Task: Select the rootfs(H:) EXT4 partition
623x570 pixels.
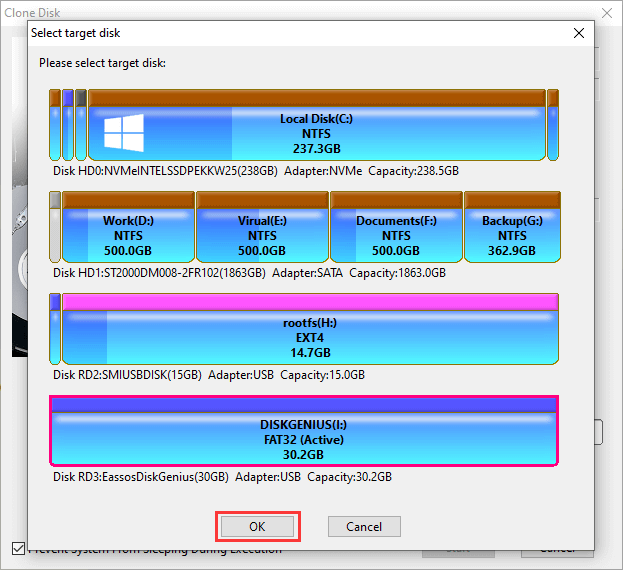Action: (309, 337)
